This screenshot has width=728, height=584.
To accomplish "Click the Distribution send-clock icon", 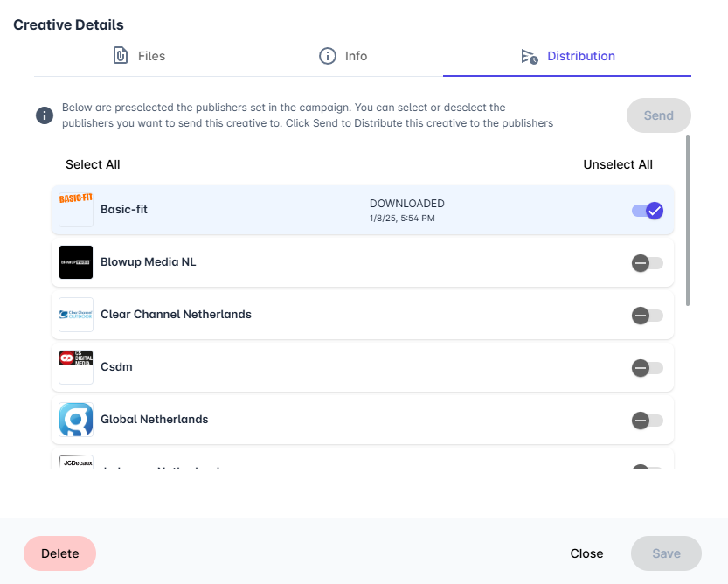I will pyautogui.click(x=530, y=56).
